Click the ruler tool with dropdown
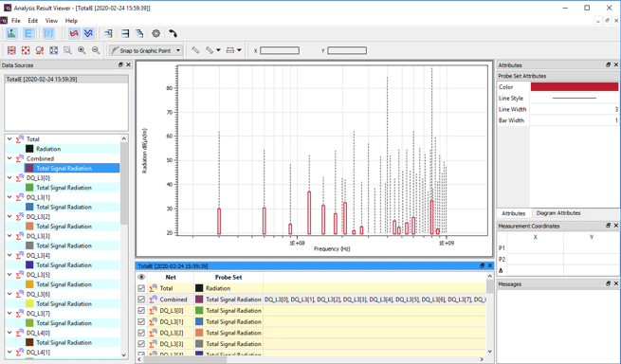 [210, 50]
